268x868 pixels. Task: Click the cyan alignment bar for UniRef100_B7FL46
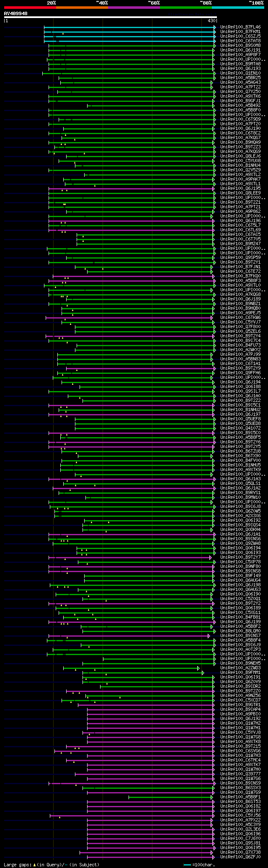click(x=129, y=27)
